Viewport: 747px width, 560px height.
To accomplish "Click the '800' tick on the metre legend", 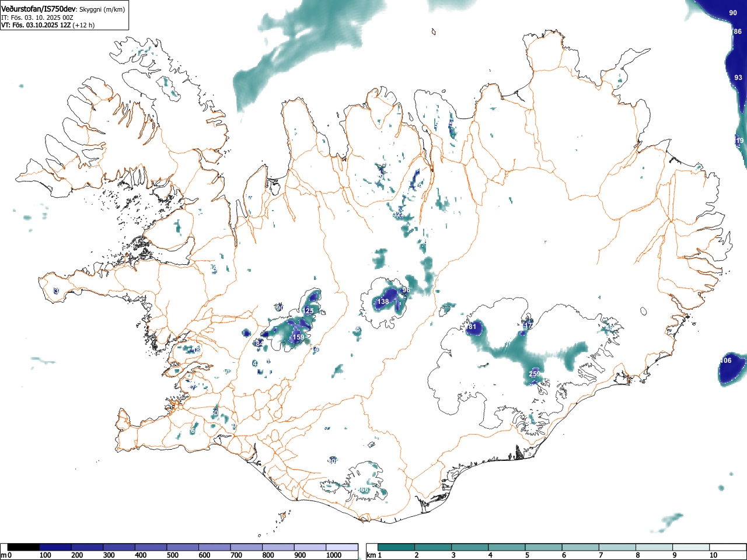I will (x=268, y=555).
